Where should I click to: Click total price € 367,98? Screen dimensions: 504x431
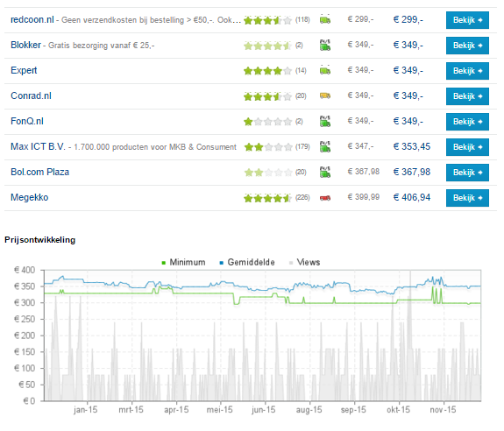tap(412, 172)
